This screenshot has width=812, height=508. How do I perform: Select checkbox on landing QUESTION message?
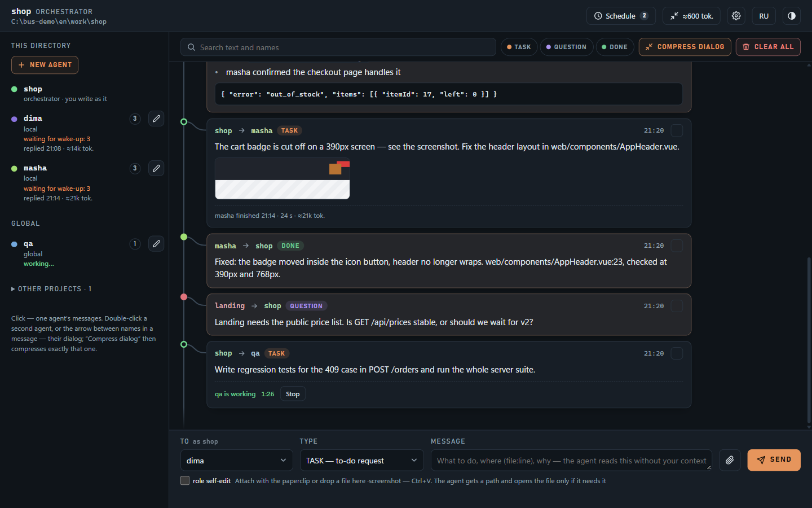click(677, 306)
